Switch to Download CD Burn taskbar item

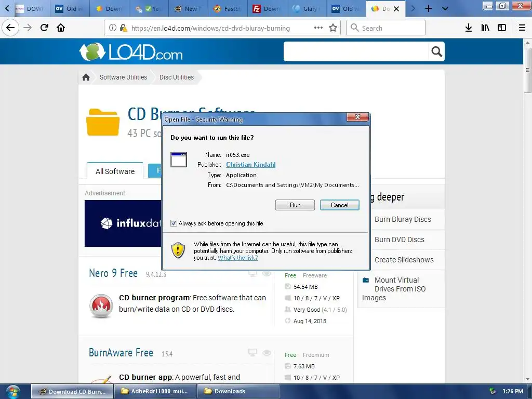tap(72, 392)
